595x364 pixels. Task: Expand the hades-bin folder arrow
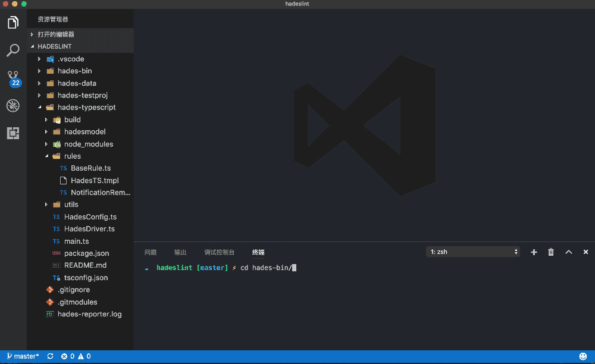[x=39, y=71]
